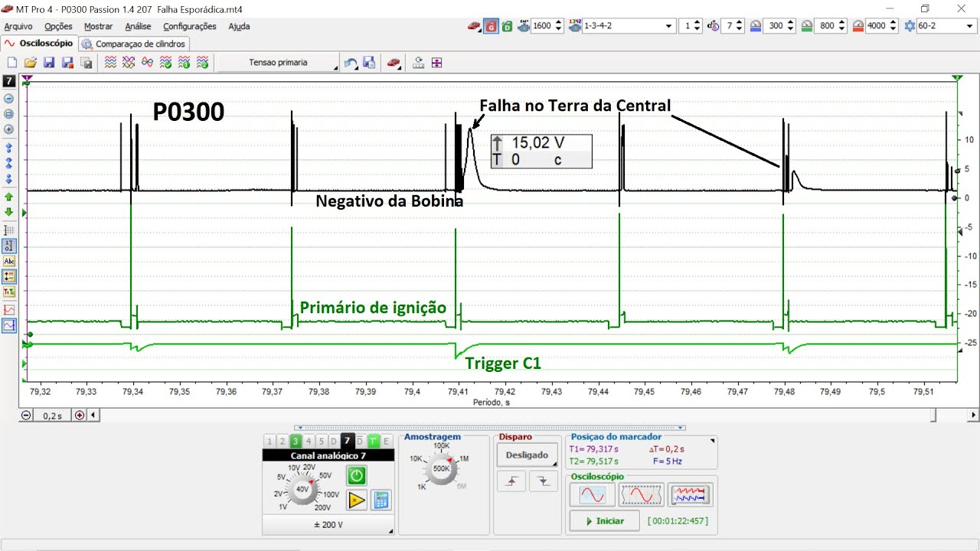
Task: Click the red circle time zoom-in button
Action: pos(79,415)
